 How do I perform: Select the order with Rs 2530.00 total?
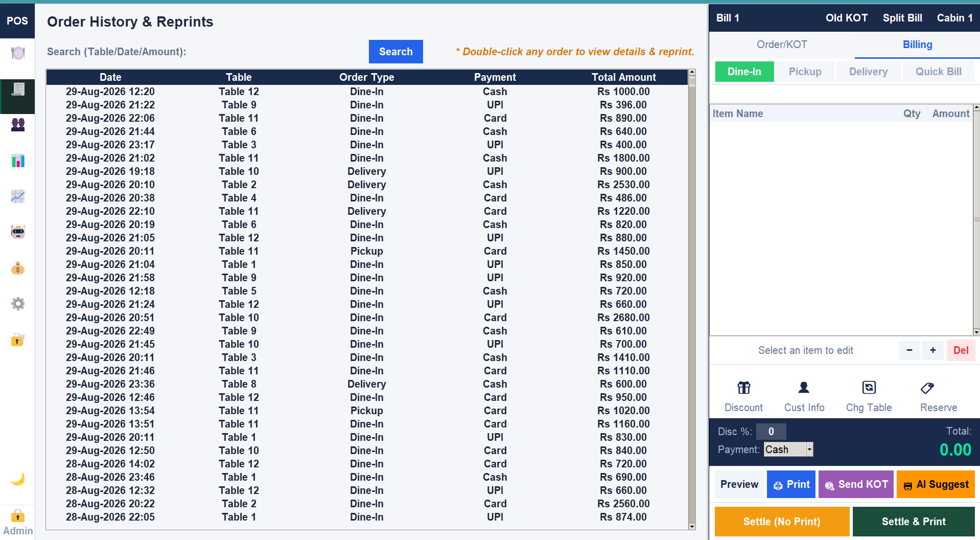click(x=367, y=185)
